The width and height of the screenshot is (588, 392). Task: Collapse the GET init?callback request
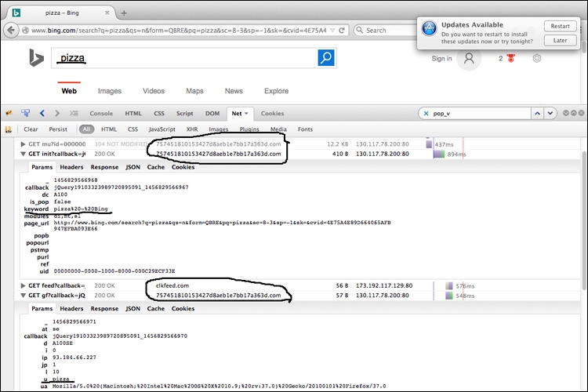click(x=23, y=154)
